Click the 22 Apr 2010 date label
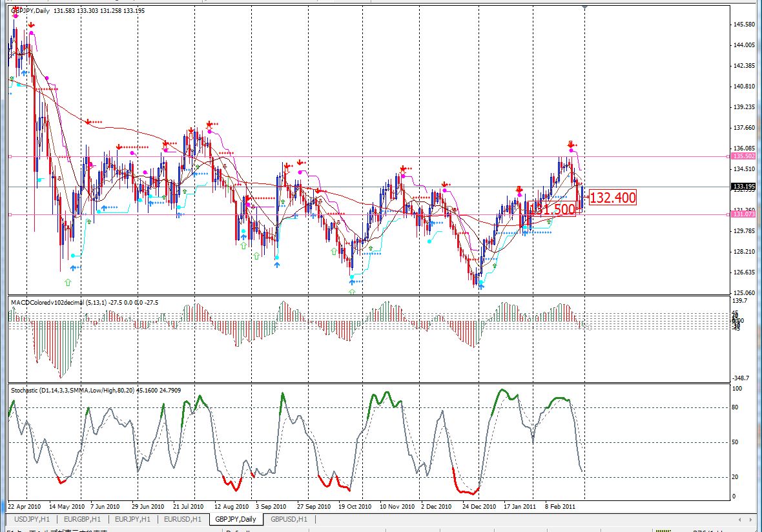This screenshot has width=762, height=532. pos(25,506)
